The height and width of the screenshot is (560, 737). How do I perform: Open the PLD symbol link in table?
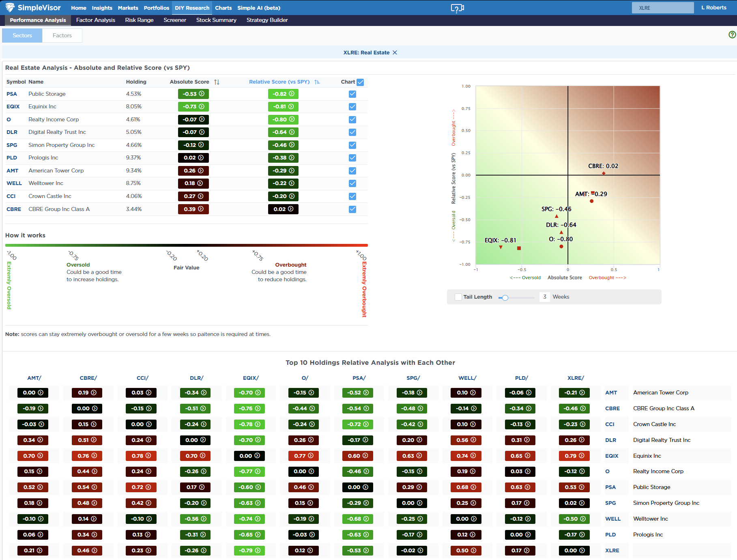[12, 158]
